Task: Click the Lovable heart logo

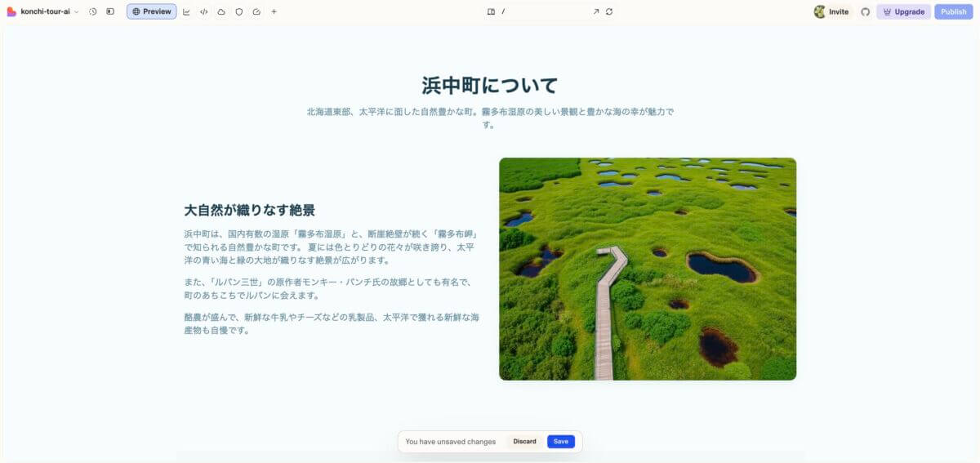Action: [x=11, y=11]
